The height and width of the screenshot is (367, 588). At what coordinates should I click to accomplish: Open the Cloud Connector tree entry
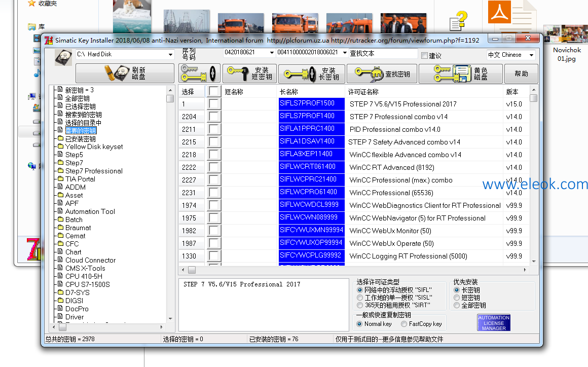90,260
